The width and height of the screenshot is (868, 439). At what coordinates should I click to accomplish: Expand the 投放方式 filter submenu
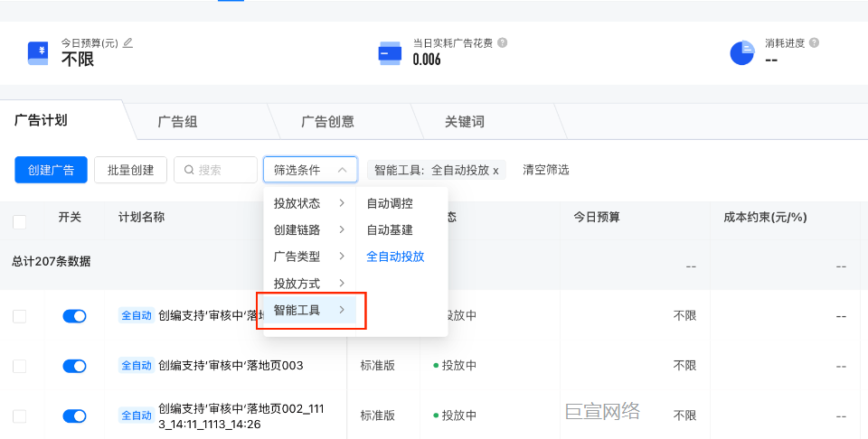(309, 284)
